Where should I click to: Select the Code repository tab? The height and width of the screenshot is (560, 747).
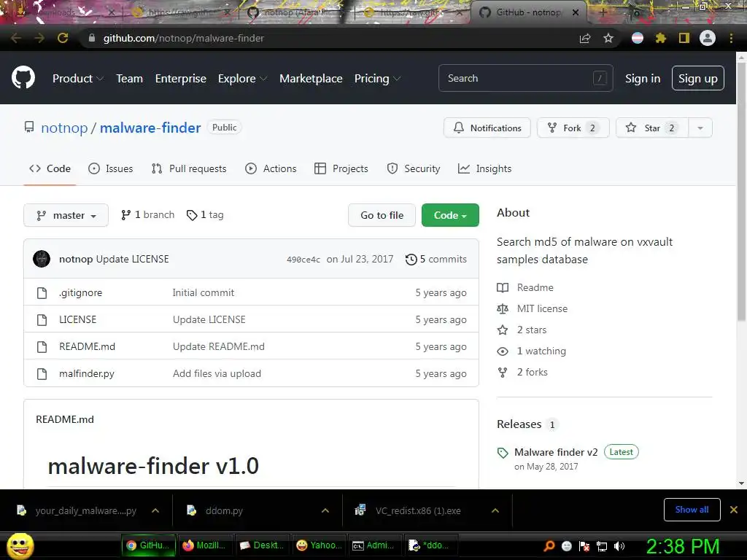50,168
